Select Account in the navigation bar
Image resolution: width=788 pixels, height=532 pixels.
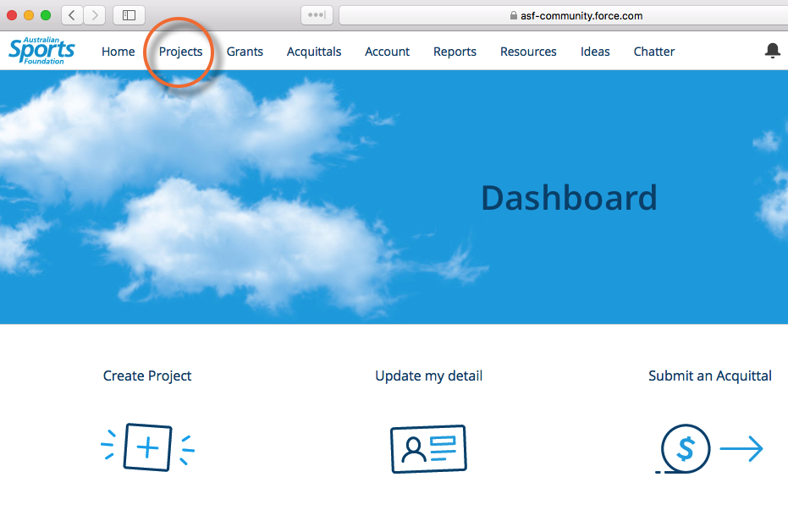[387, 52]
